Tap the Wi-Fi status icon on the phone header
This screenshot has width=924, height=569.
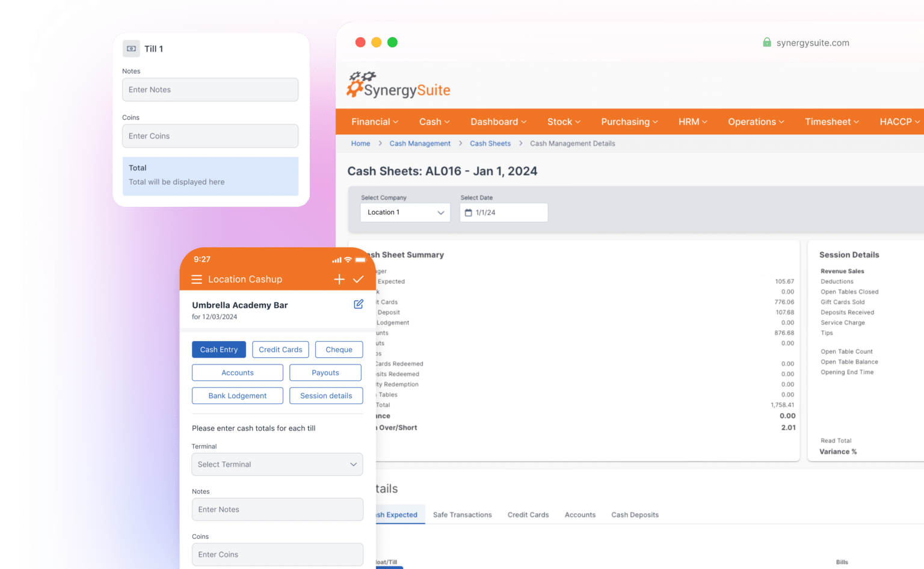coord(348,259)
